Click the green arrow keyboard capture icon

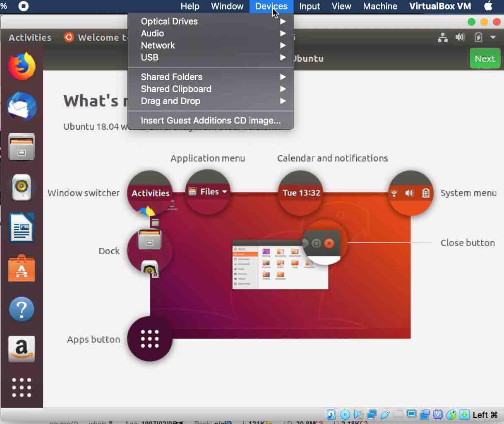coord(464,414)
